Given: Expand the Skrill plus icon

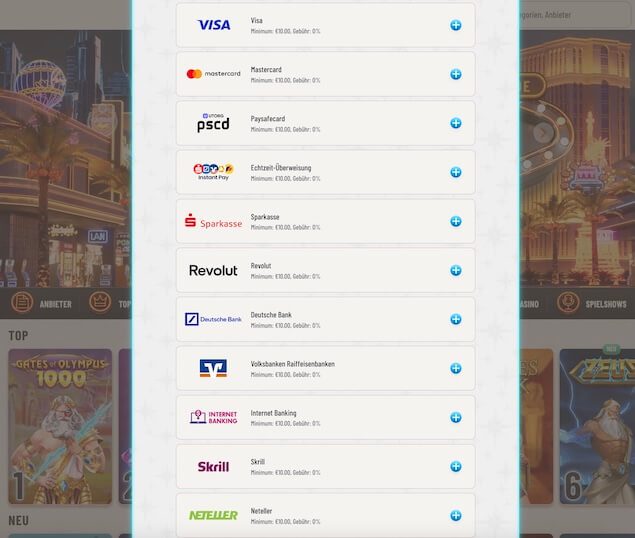Looking at the screenshot, I should click(x=456, y=466).
